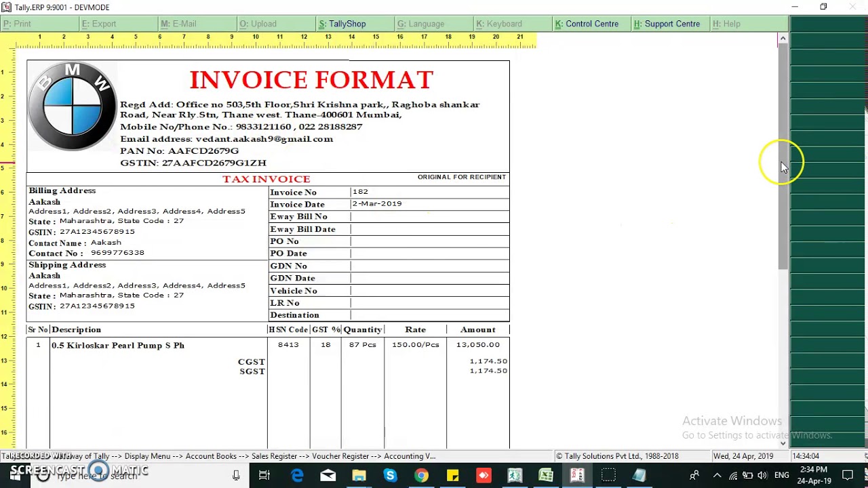
Task: Open the volume control tray icon
Action: (x=762, y=475)
